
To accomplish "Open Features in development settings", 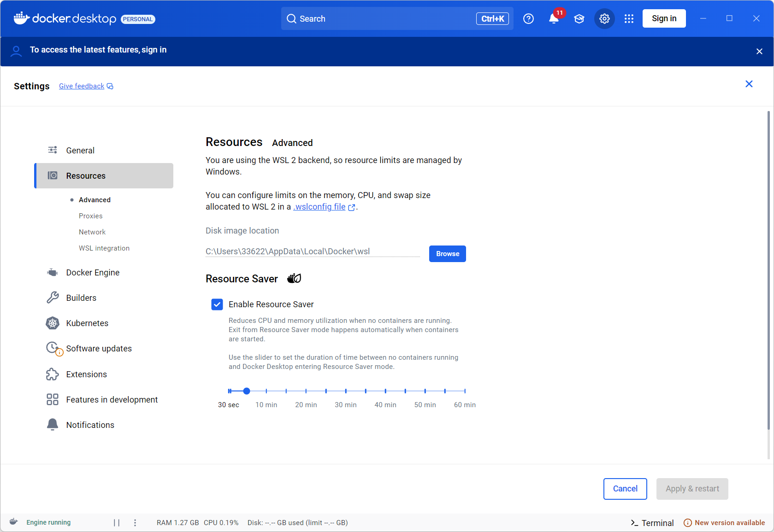I will pos(104,399).
